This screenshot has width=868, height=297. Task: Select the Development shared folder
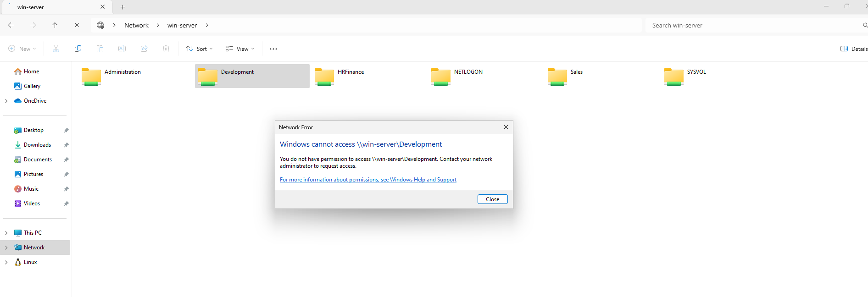[x=252, y=76]
